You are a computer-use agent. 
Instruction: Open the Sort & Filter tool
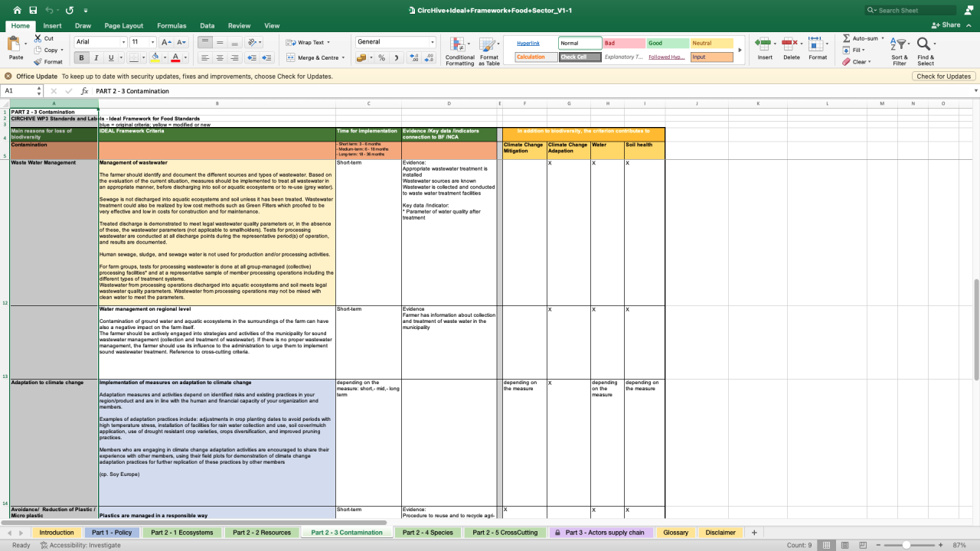click(900, 51)
